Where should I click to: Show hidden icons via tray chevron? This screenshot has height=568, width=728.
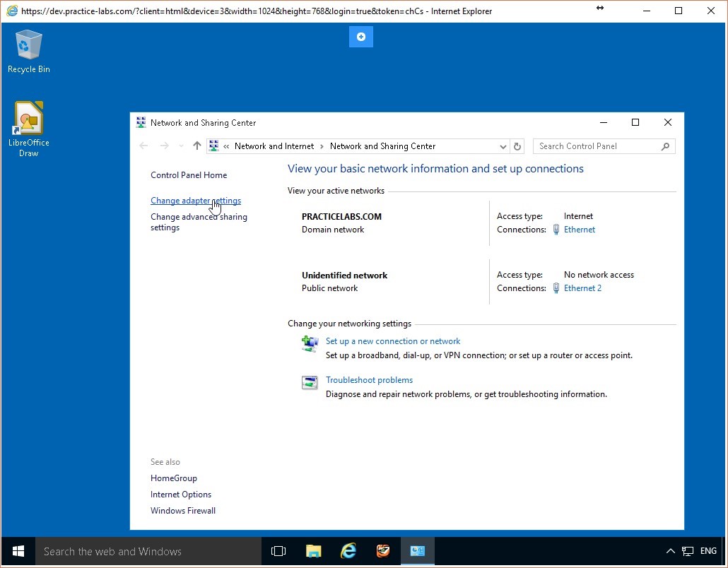coord(670,551)
